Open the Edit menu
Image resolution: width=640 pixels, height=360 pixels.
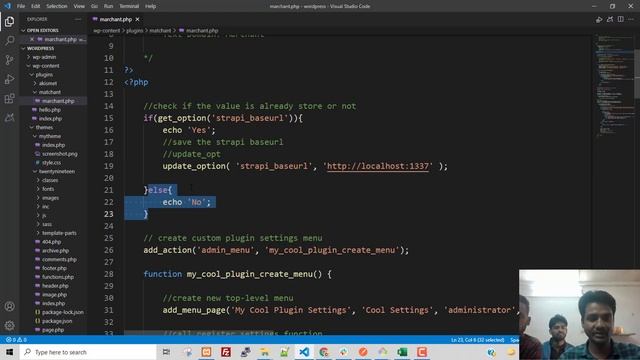click(x=36, y=6)
